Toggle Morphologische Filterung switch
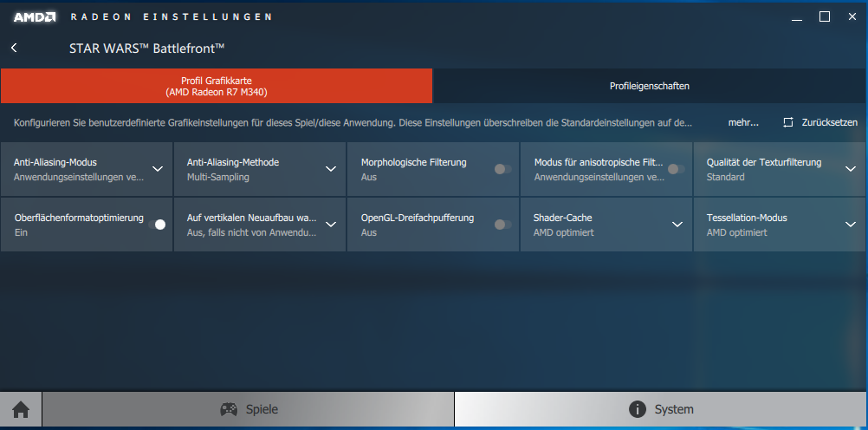 pos(502,169)
